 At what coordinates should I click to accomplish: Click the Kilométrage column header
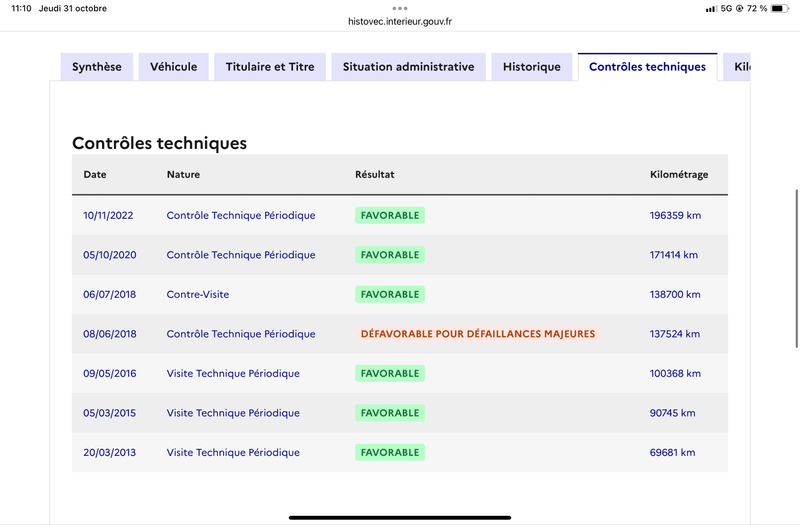coord(679,174)
